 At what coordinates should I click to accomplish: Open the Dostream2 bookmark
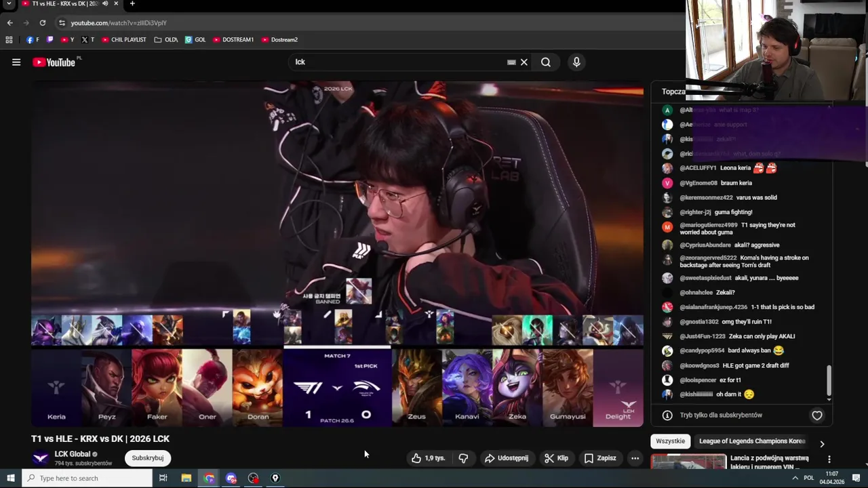[279, 40]
